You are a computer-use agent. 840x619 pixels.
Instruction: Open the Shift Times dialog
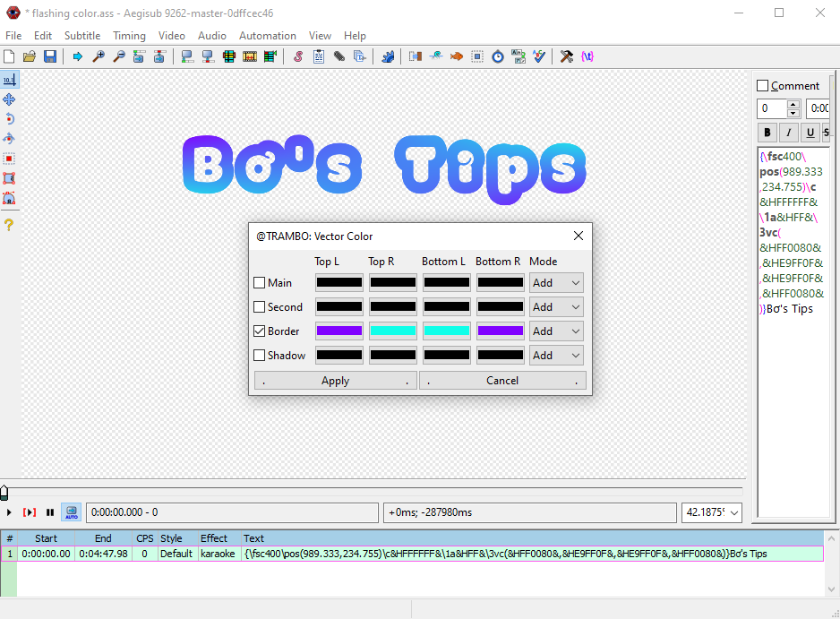pos(415,56)
